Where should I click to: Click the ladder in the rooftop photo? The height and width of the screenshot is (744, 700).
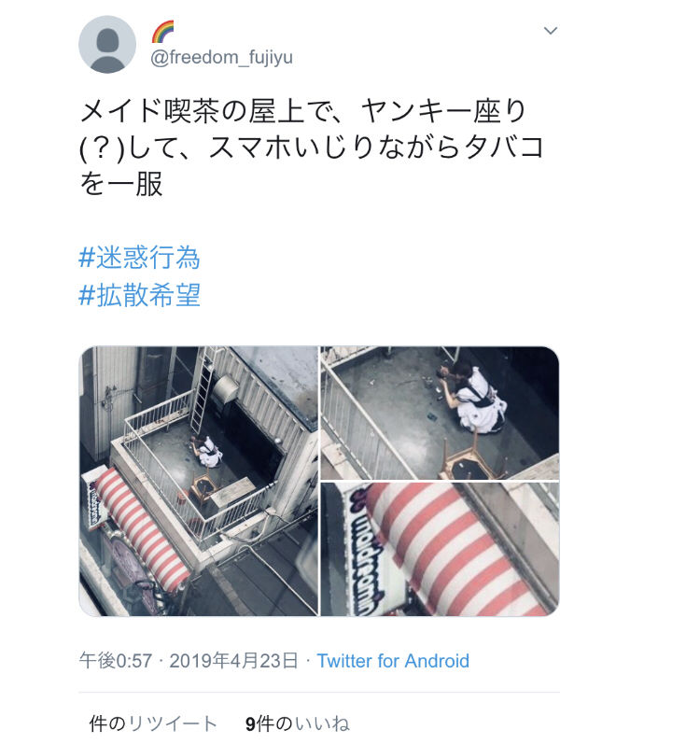coord(203,390)
